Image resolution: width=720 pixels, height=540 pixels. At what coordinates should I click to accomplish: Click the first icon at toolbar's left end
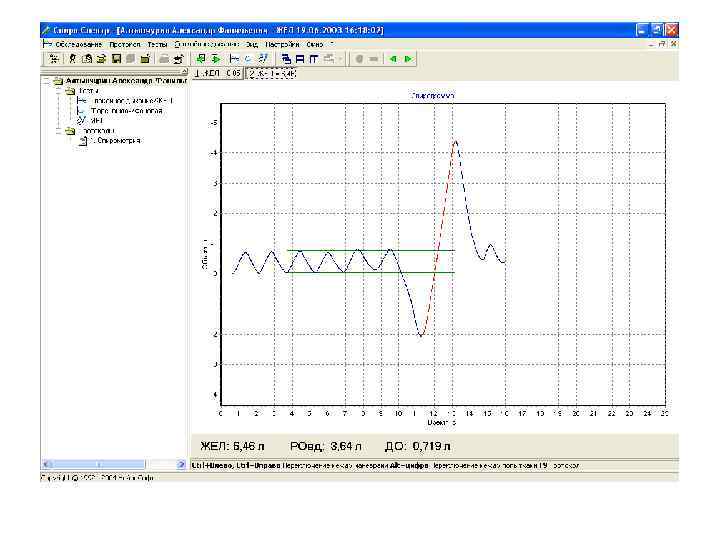pyautogui.click(x=54, y=59)
